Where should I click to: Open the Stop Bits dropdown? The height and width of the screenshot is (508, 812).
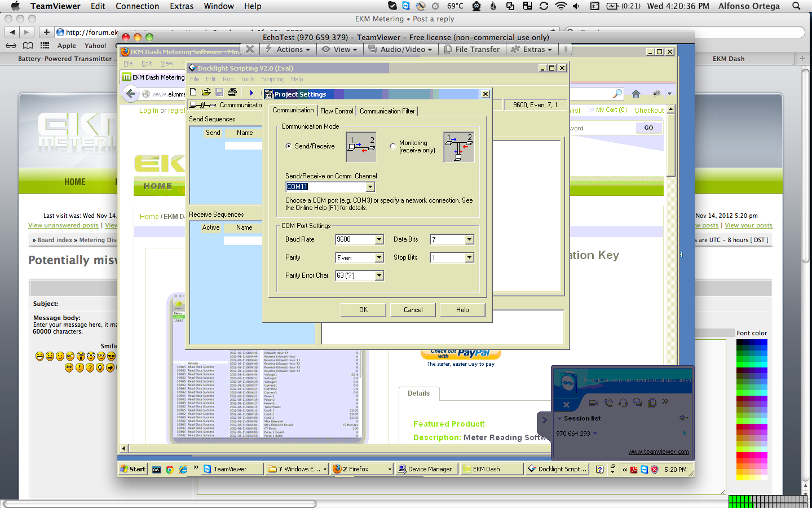click(469, 257)
